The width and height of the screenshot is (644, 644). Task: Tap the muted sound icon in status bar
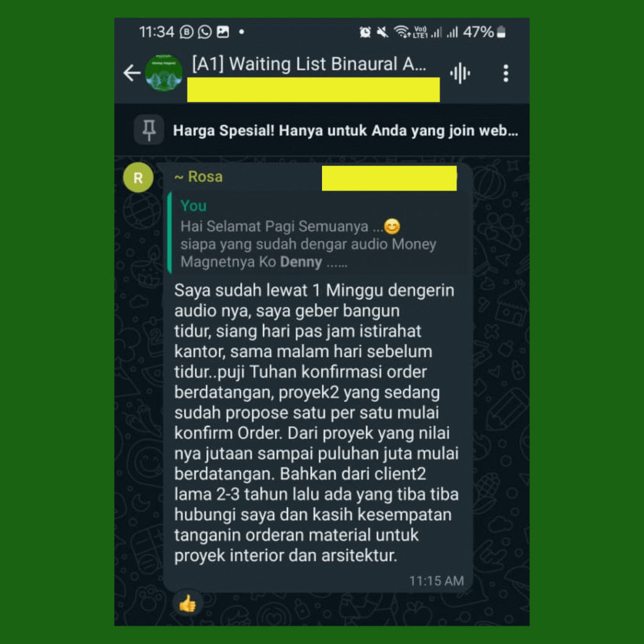[x=382, y=32]
